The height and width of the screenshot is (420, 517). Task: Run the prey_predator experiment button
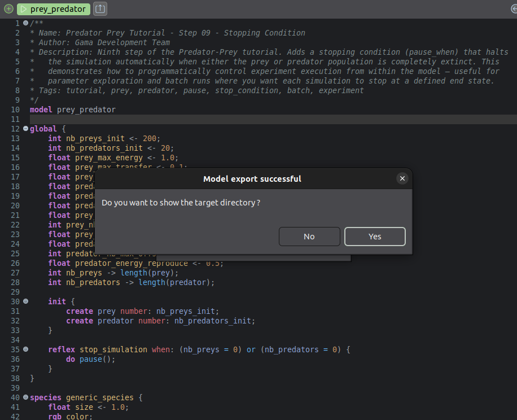54,9
